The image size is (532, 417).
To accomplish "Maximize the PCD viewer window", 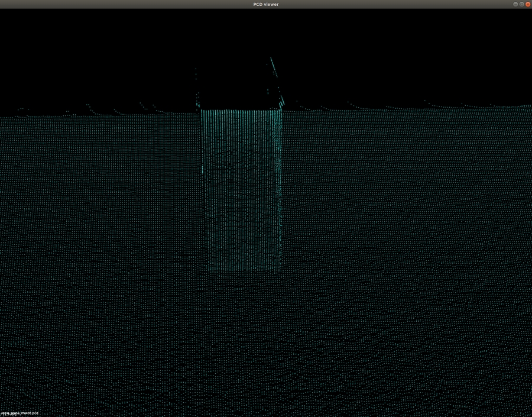I will pos(521,4).
